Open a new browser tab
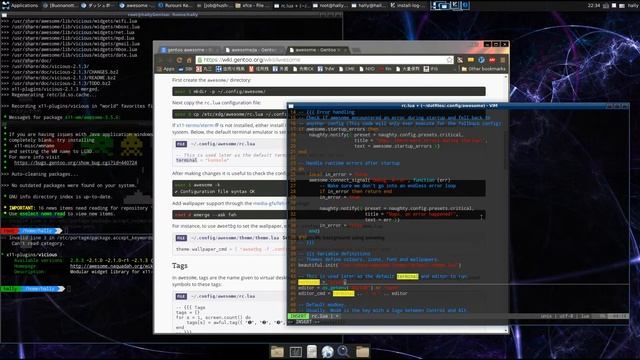 tap(356, 50)
